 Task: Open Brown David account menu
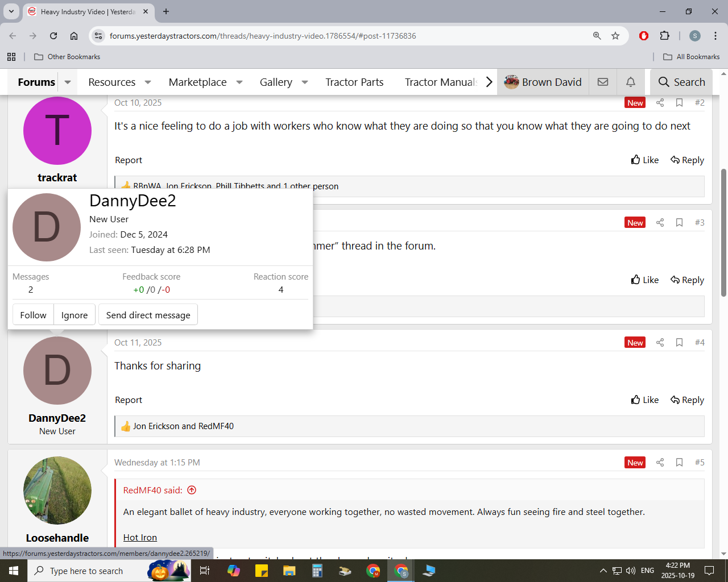coord(543,82)
